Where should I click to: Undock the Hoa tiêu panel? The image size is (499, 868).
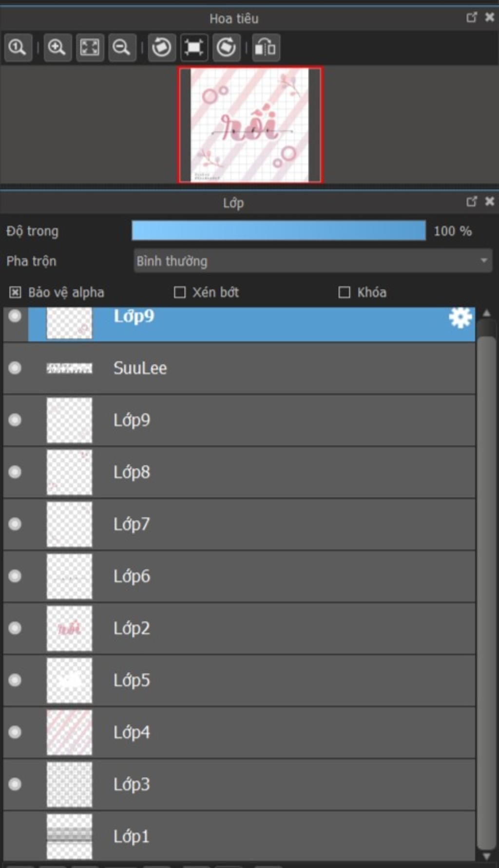click(471, 18)
